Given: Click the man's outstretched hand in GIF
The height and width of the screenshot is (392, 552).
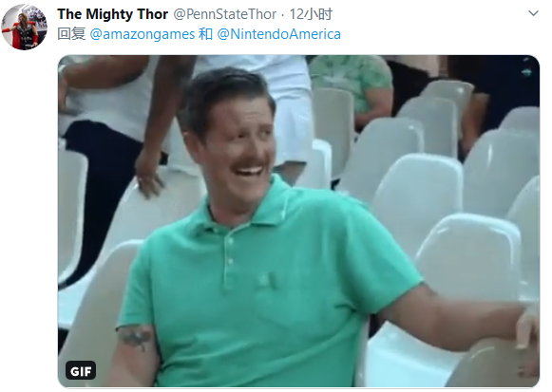Looking at the screenshot, I should (528, 328).
